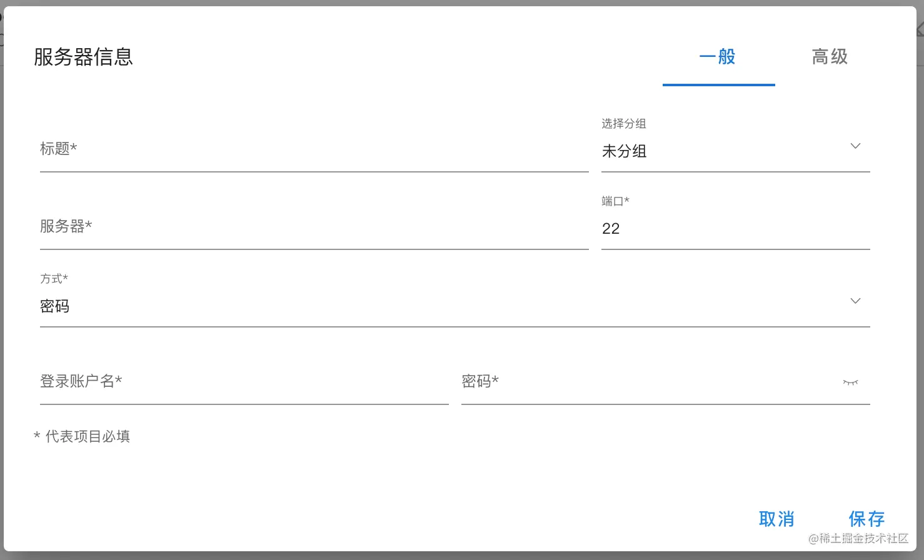Toggle password visibility eye icon

click(x=850, y=382)
